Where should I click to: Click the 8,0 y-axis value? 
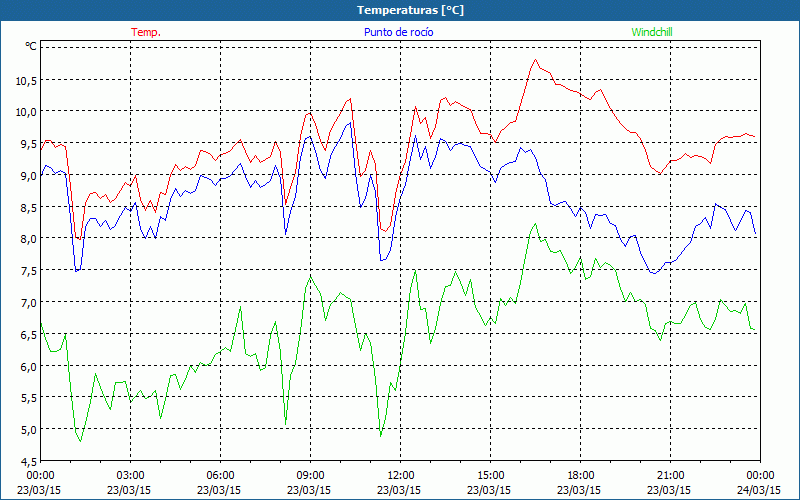(x=28, y=239)
